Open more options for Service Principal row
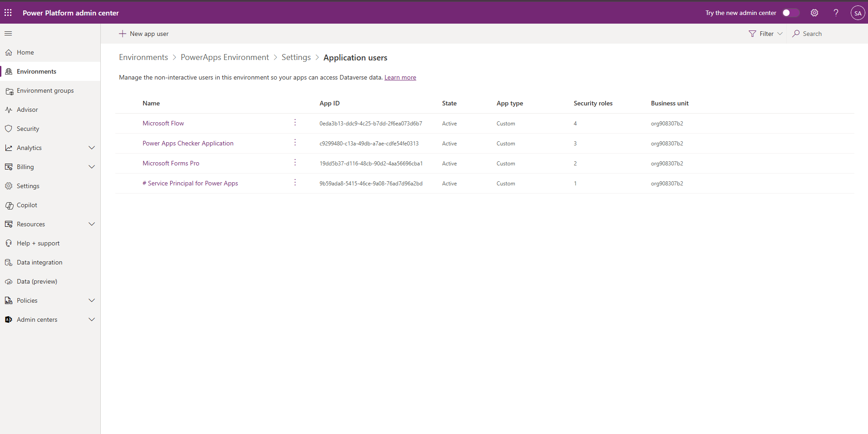Viewport: 868px width, 434px height. pos(295,183)
